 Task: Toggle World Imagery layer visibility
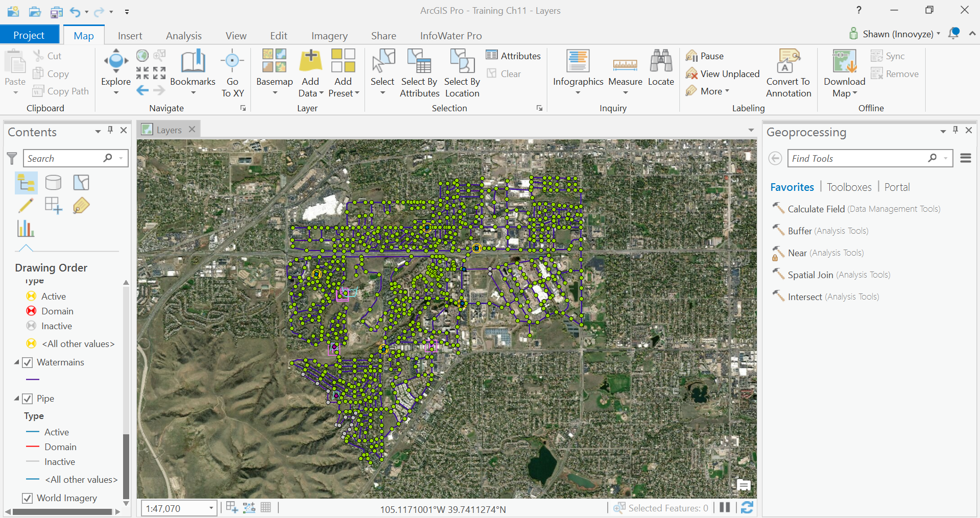point(28,498)
